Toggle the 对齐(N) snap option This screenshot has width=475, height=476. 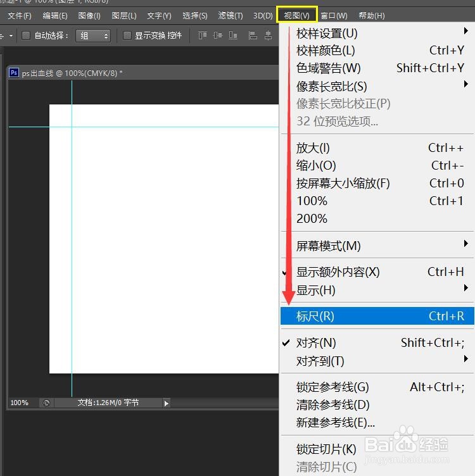pyautogui.click(x=377, y=343)
